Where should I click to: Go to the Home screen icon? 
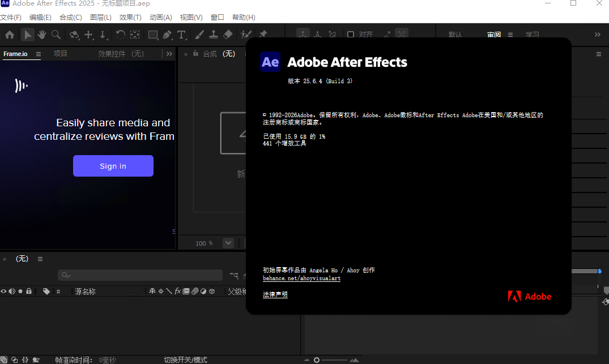[9, 35]
